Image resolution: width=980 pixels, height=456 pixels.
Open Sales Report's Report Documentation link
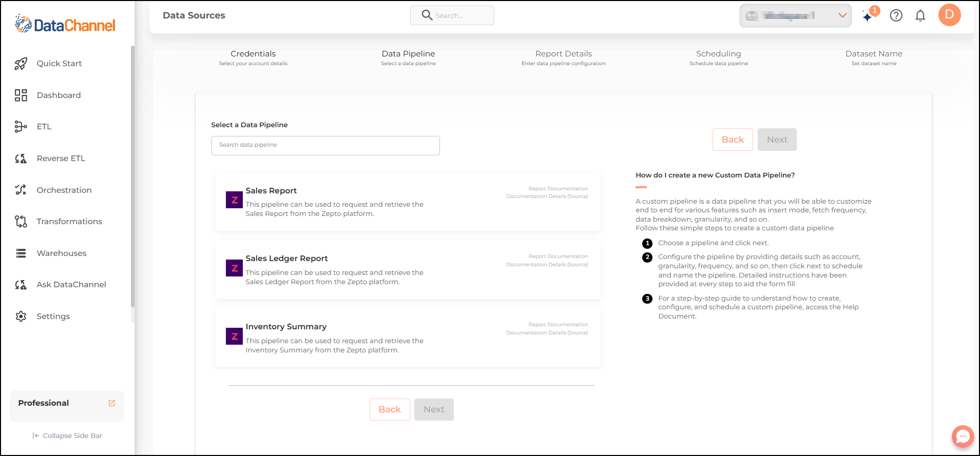[558, 189]
